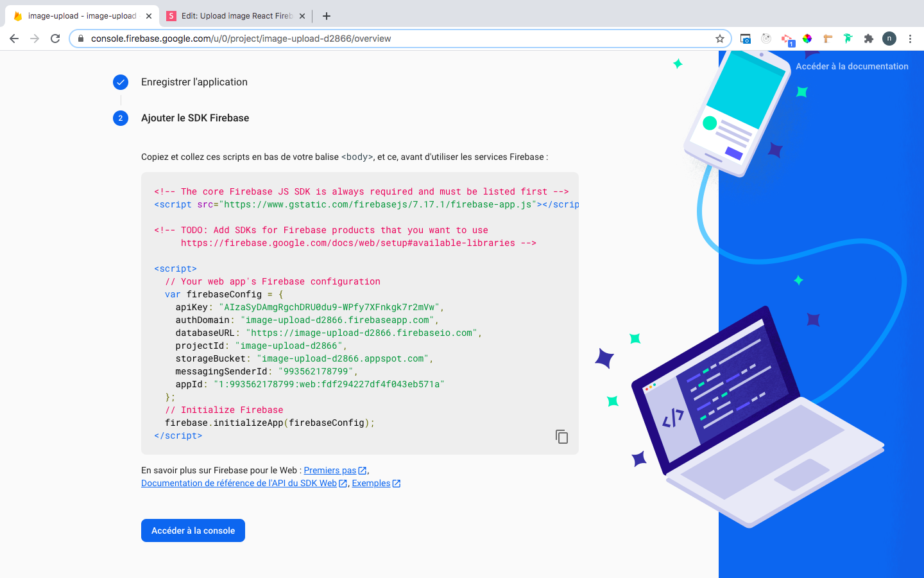
Task: Click the appId line in the snippet
Action: pos(310,384)
